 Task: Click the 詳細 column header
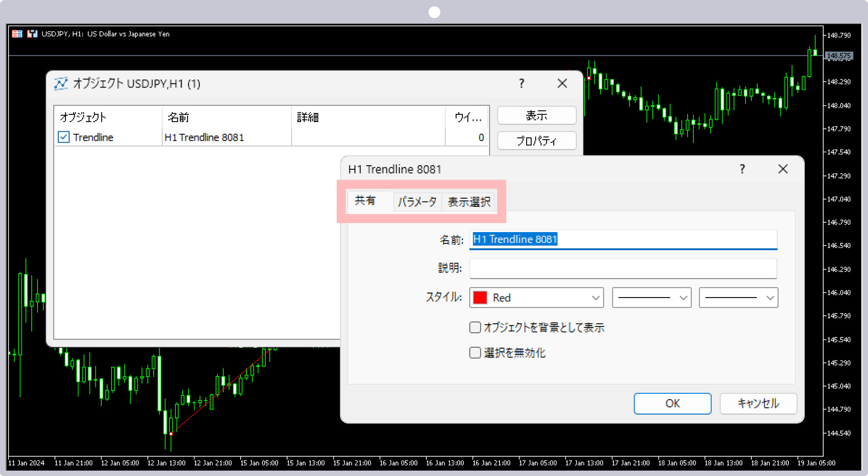[368, 117]
